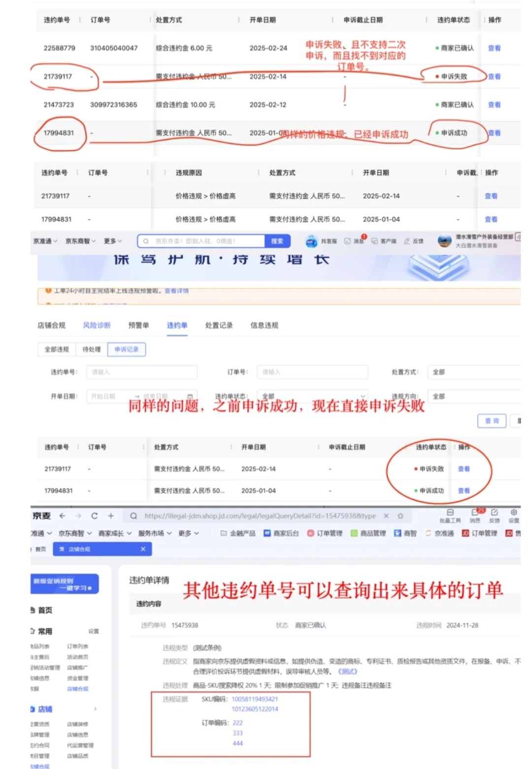Click 新版促销规则 一键学习 banner
Screen dimensions: 532x769
[x=65, y=584]
